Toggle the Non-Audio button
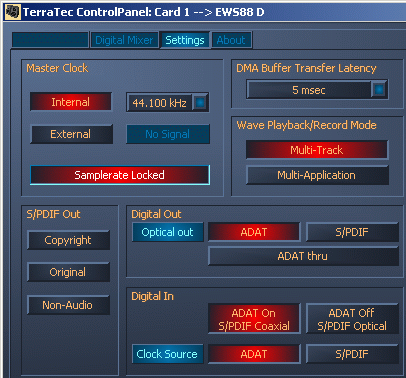Screen dimensions: 406x378 68,305
